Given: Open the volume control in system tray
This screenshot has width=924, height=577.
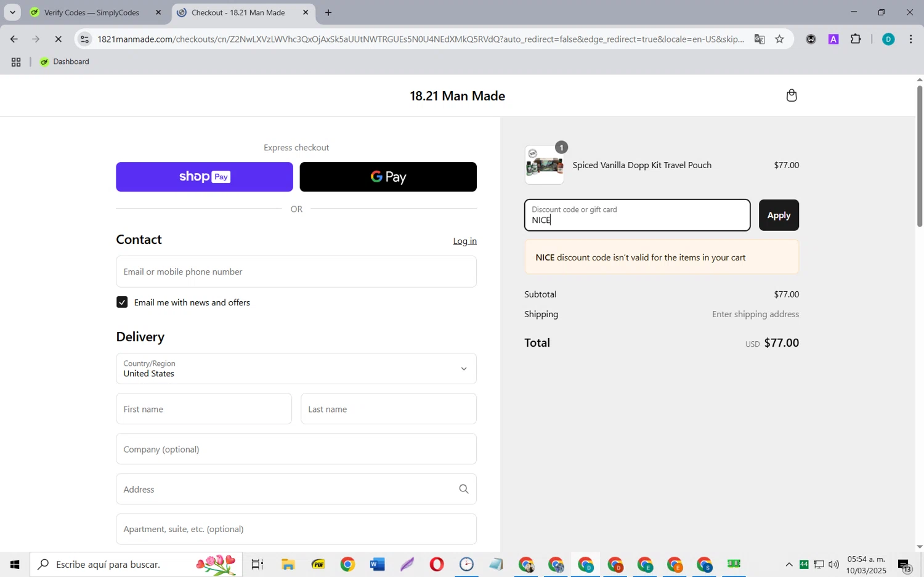Looking at the screenshot, I should pos(833,564).
